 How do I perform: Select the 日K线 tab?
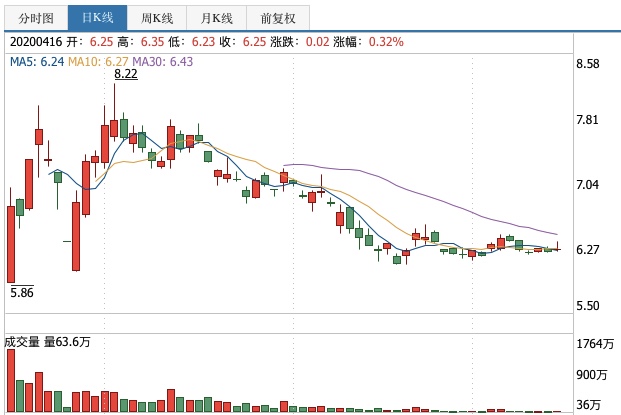(x=97, y=18)
